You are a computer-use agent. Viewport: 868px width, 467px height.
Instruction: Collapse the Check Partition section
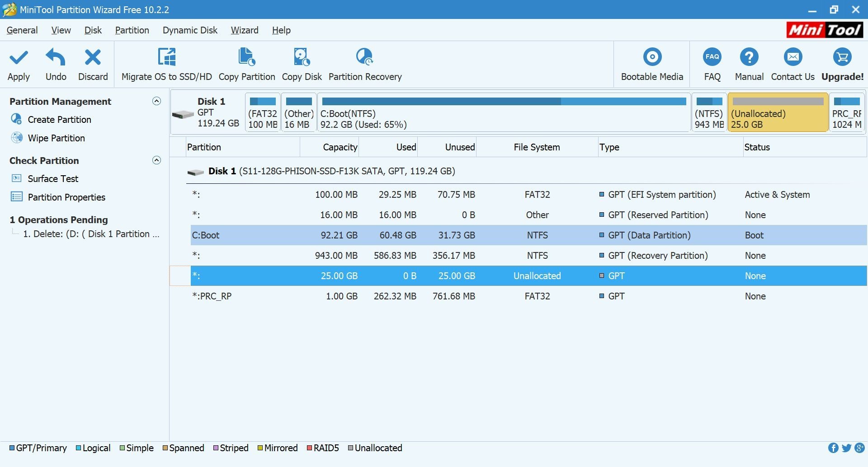(156, 160)
